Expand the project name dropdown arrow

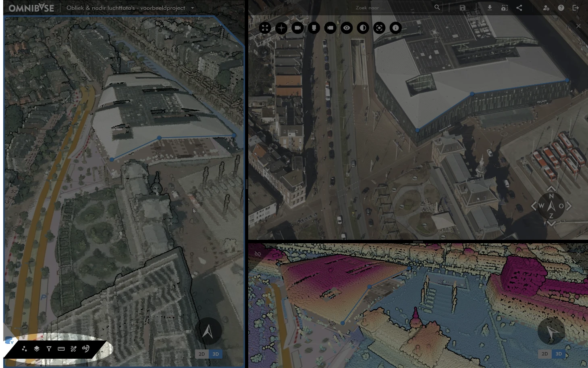coord(192,8)
